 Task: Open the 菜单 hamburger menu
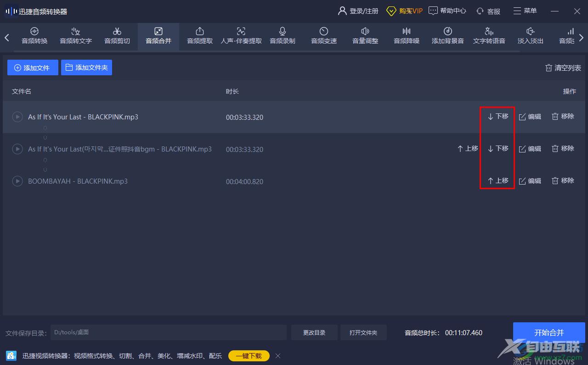(x=525, y=11)
